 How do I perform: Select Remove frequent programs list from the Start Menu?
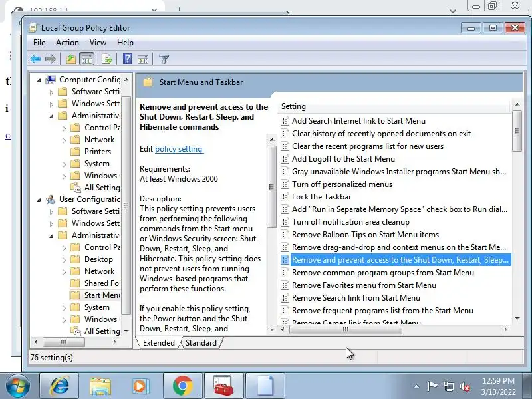(x=383, y=311)
